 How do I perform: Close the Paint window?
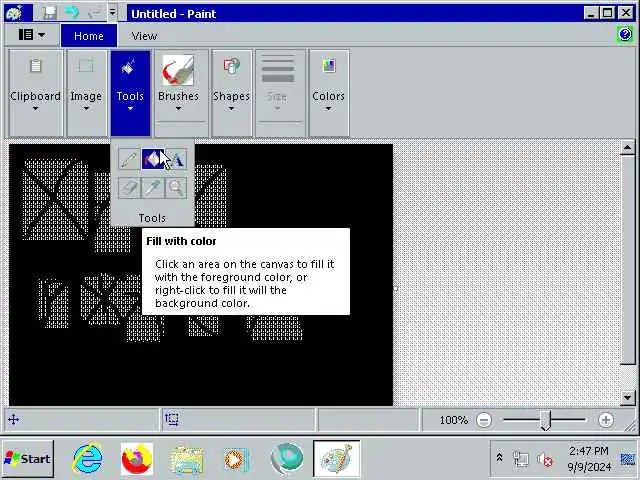(625, 13)
